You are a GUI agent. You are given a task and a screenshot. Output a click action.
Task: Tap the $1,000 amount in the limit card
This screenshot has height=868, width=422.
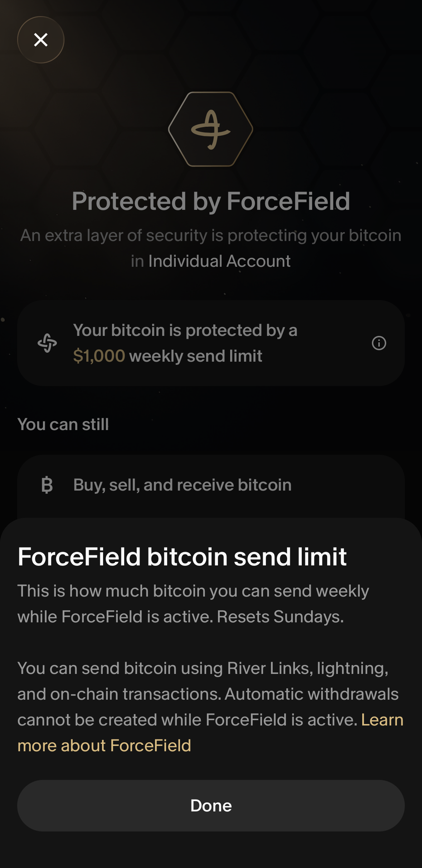pos(99,356)
